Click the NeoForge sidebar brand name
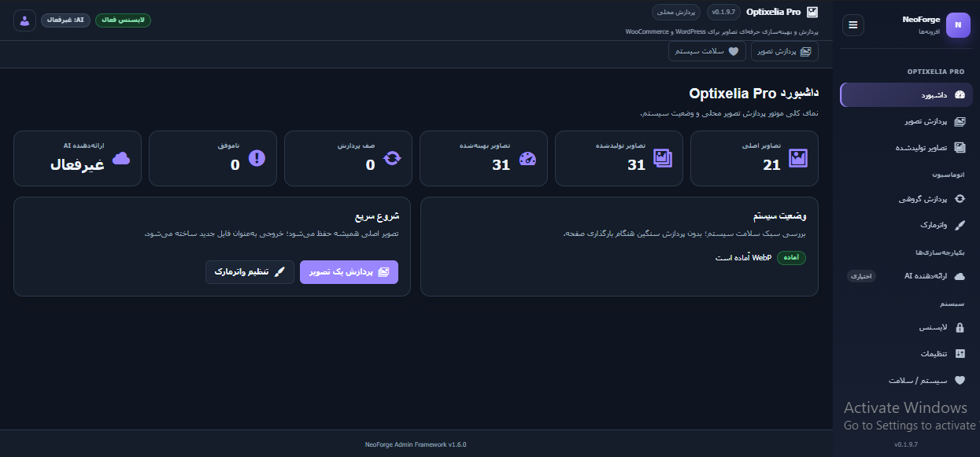Screen dimensions: 980x457 921,20
